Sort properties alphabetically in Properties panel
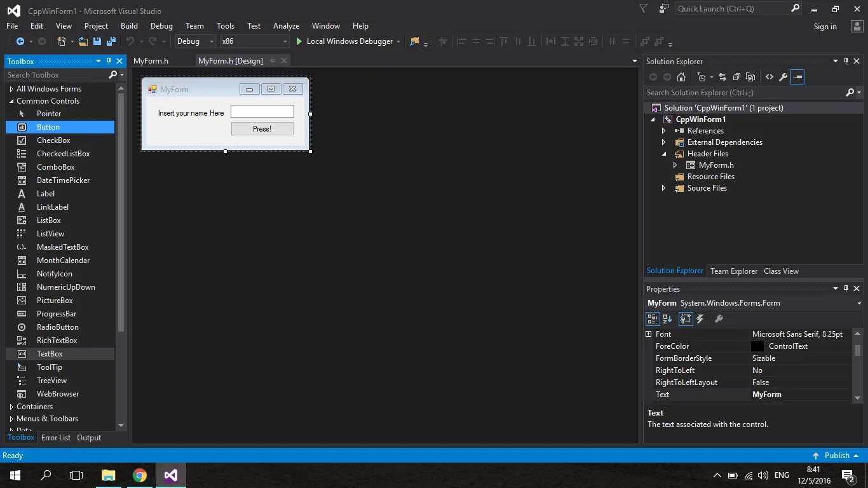Viewport: 868px width, 488px height. coord(667,319)
